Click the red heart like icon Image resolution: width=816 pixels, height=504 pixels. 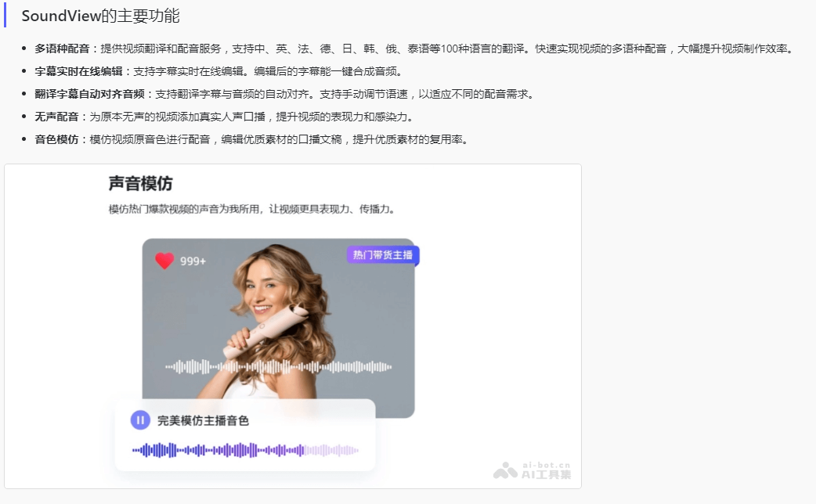(164, 261)
